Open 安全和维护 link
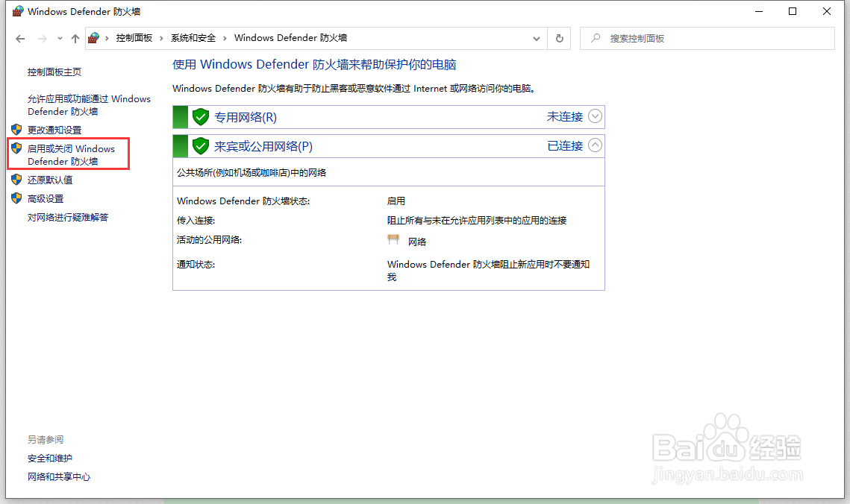 coord(50,458)
